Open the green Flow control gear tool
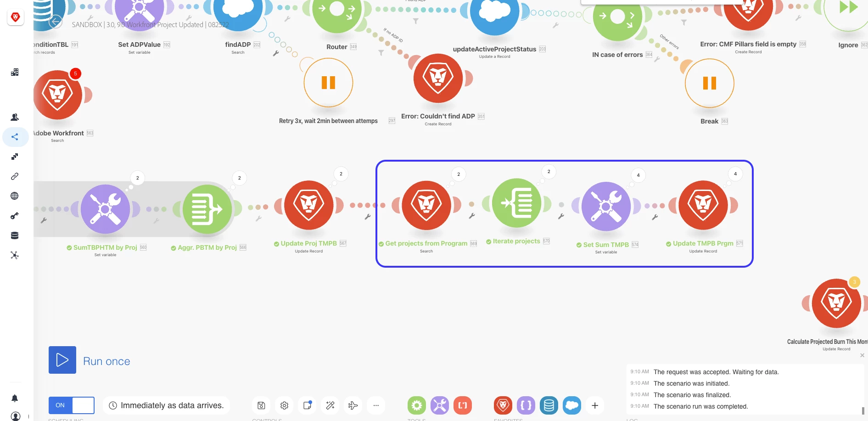Image resolution: width=868 pixels, height=421 pixels. [x=417, y=405]
